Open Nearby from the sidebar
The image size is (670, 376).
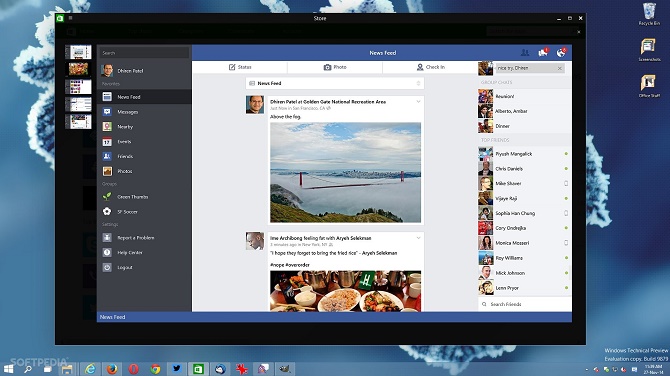click(x=144, y=127)
